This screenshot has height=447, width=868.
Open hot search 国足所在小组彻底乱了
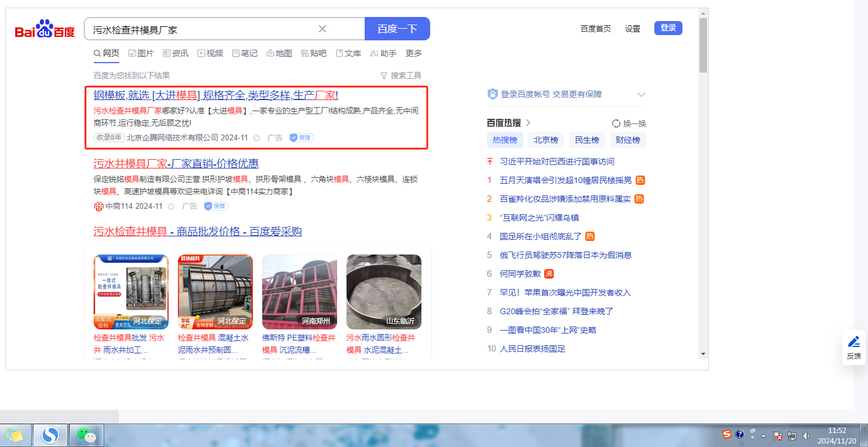541,236
